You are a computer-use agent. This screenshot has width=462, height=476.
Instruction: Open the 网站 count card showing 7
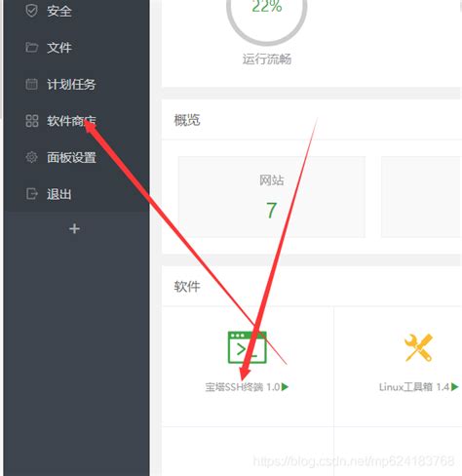coord(272,197)
